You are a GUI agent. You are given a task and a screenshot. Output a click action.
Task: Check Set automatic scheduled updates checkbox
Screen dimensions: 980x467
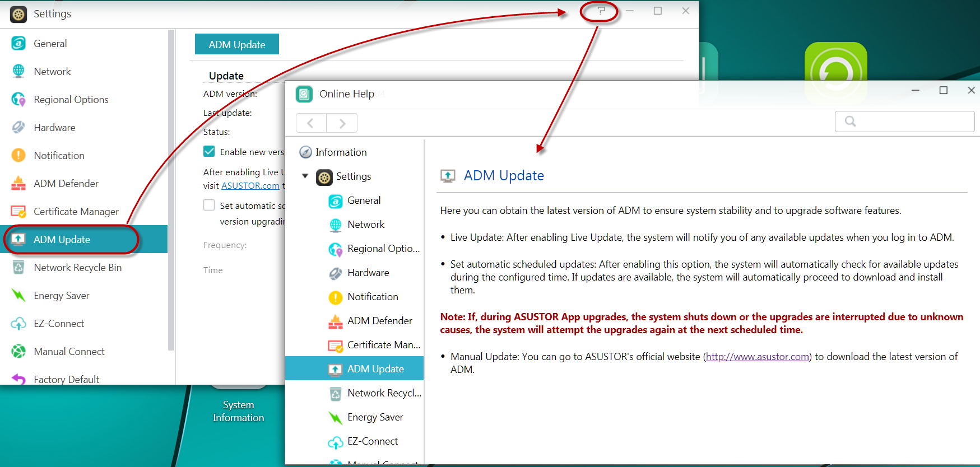209,205
